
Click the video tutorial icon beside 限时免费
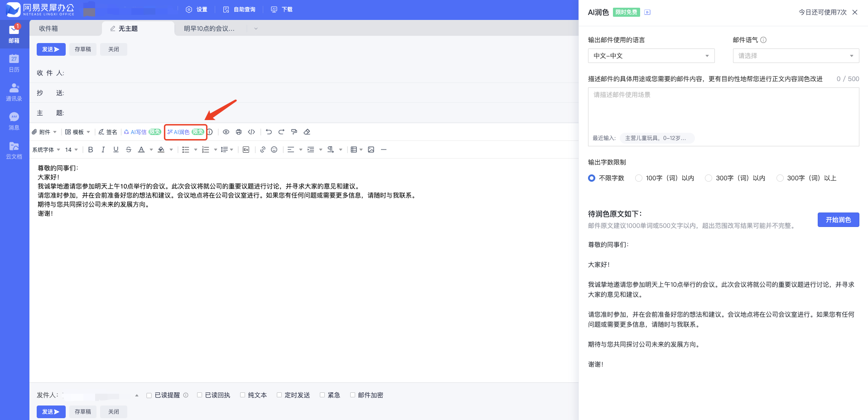pos(647,12)
